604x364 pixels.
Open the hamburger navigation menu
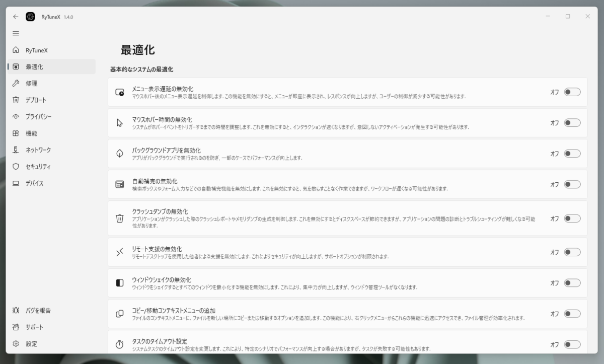point(16,33)
